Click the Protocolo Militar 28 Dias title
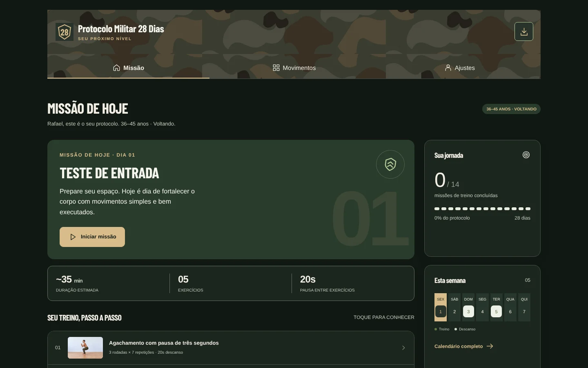 tap(121, 29)
